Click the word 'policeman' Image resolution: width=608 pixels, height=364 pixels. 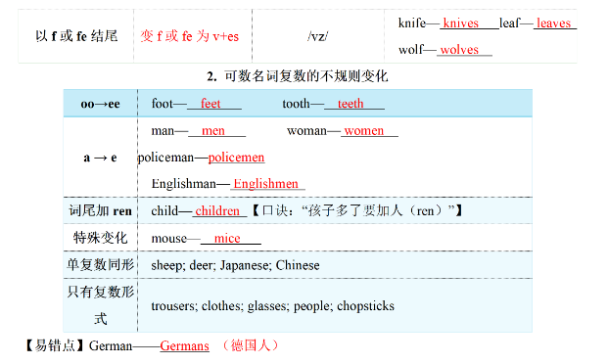click(165, 158)
